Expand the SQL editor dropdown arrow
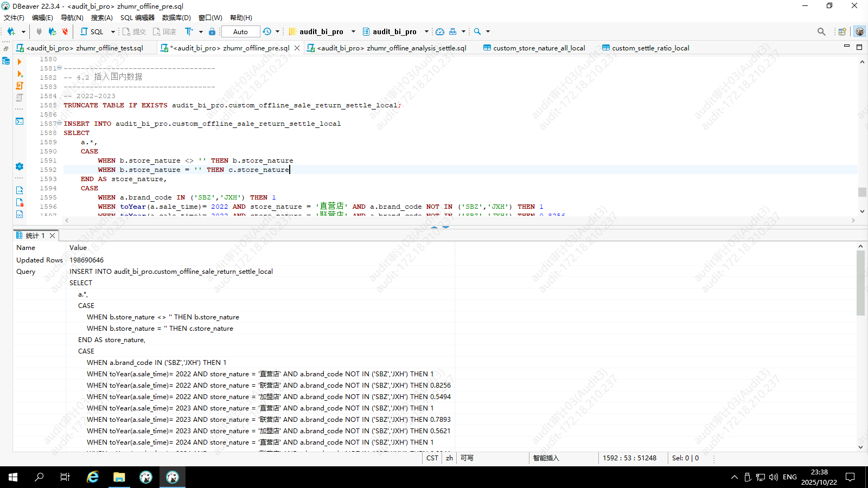Image resolution: width=868 pixels, height=488 pixels. [x=113, y=31]
